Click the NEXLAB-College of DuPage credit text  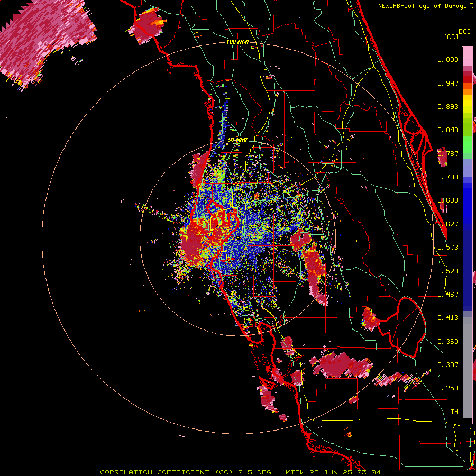coord(427,6)
